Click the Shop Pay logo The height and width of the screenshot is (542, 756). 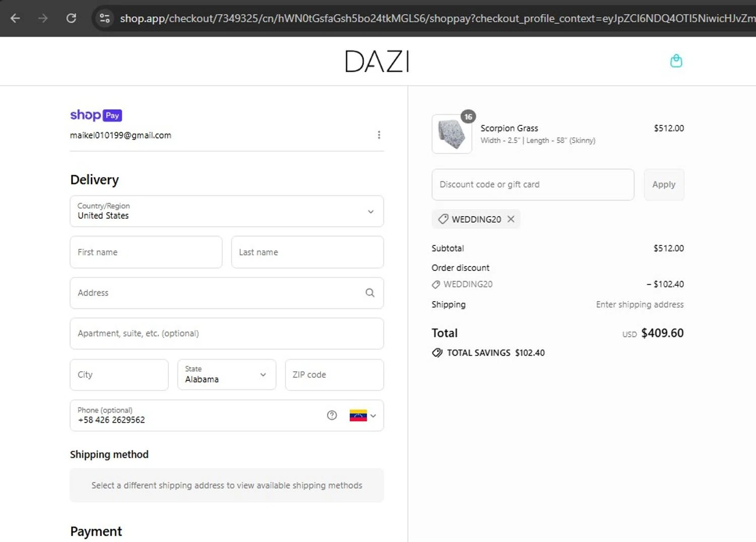tap(96, 115)
